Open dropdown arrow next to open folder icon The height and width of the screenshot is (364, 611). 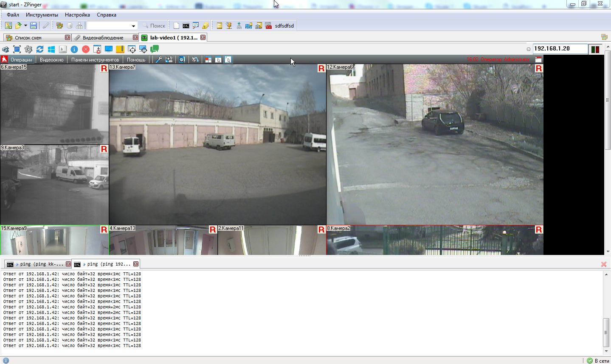tap(25, 25)
